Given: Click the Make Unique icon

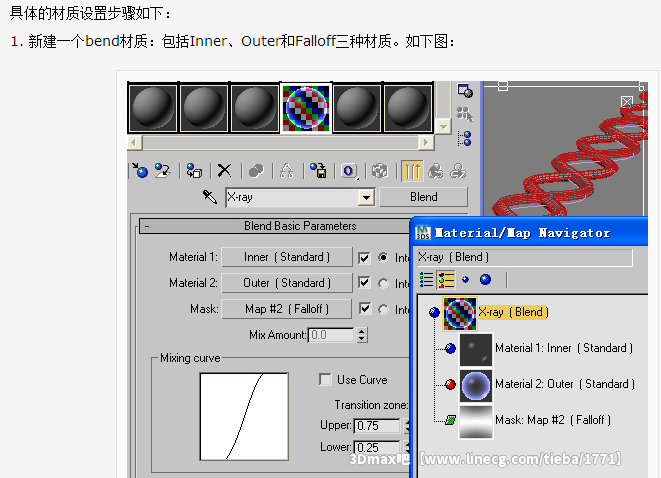Looking at the screenshot, I should coord(287,171).
